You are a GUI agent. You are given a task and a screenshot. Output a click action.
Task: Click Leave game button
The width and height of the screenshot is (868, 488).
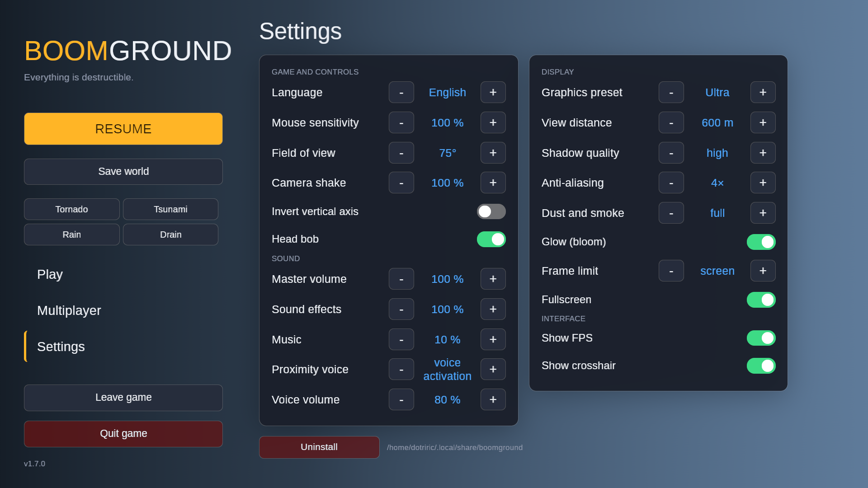point(123,398)
